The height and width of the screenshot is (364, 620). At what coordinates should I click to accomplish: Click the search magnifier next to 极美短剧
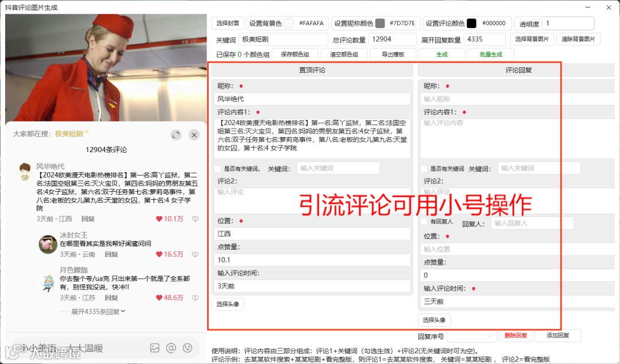tap(87, 133)
